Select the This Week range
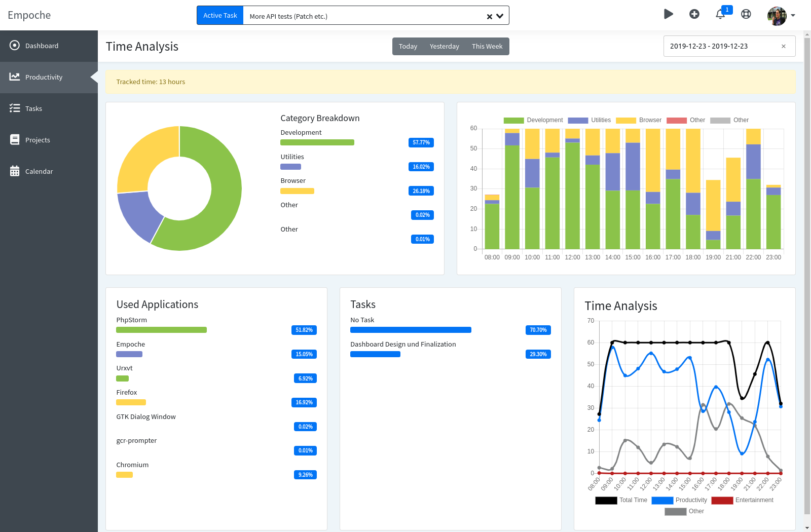 click(487, 46)
